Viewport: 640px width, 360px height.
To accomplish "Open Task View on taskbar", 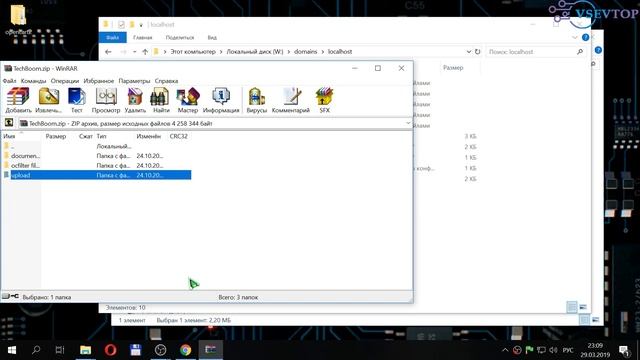I will pyautogui.click(x=60, y=350).
